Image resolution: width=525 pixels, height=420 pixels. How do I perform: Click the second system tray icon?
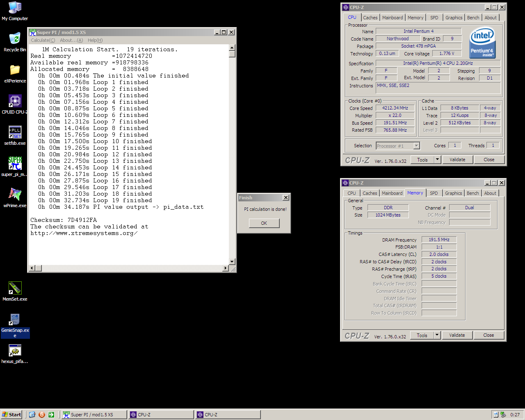(503, 415)
